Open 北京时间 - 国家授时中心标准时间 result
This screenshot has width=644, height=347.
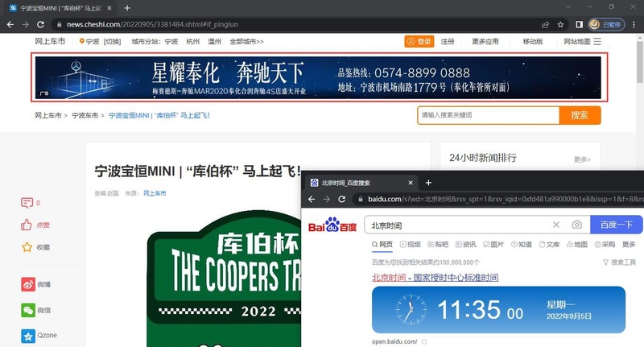[435, 278]
